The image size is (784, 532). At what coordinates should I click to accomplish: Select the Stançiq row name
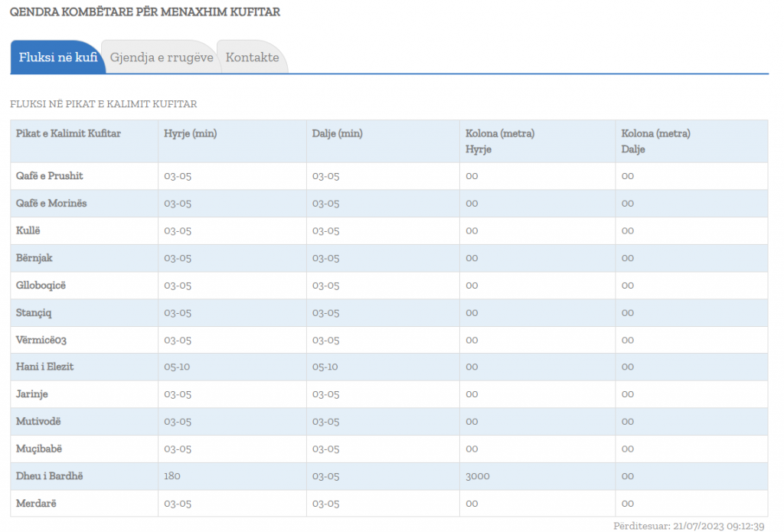tap(34, 312)
